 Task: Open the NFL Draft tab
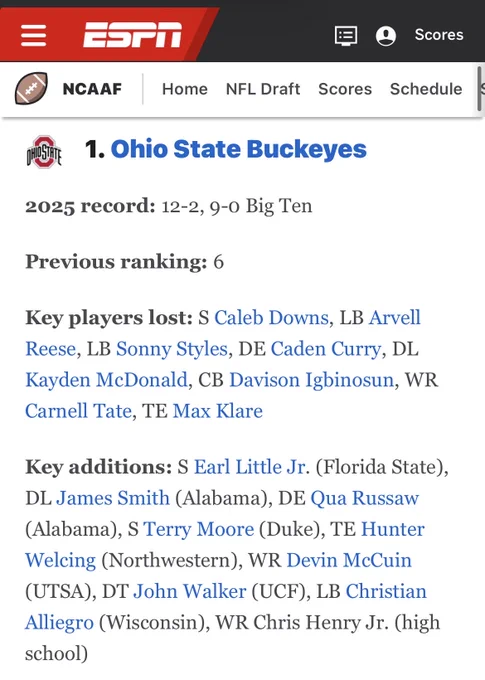tap(263, 89)
